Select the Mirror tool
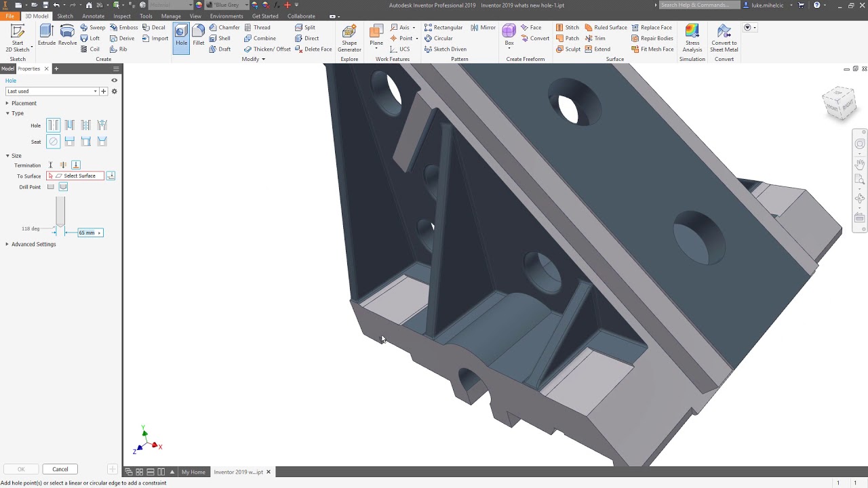 [x=483, y=28]
